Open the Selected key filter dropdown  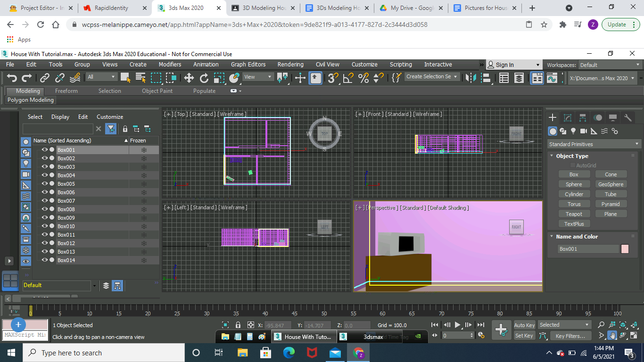[564, 325]
